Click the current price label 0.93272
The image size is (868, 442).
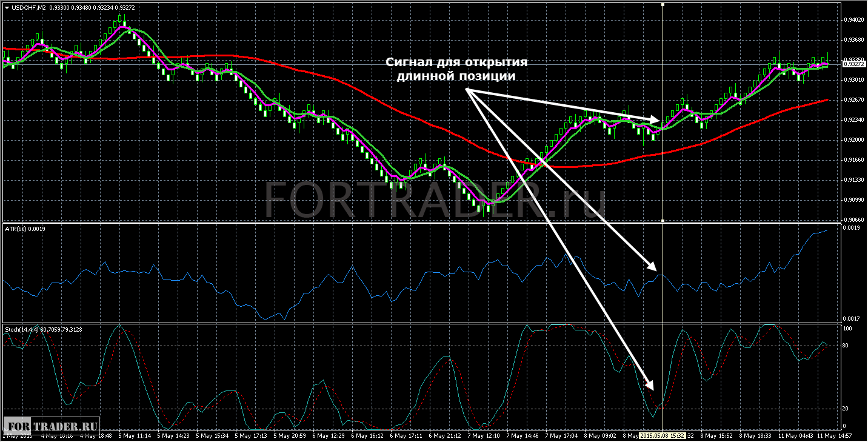tap(853, 64)
